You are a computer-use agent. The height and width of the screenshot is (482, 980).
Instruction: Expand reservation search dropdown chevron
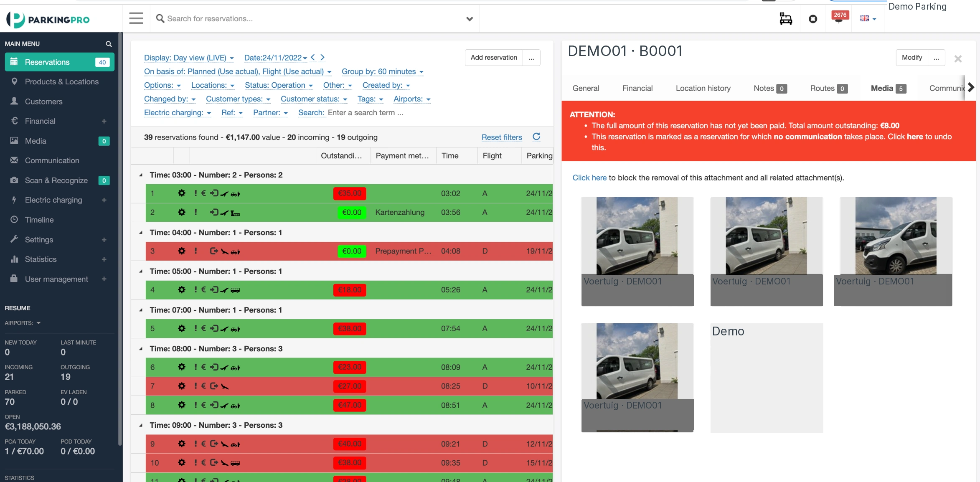point(470,19)
